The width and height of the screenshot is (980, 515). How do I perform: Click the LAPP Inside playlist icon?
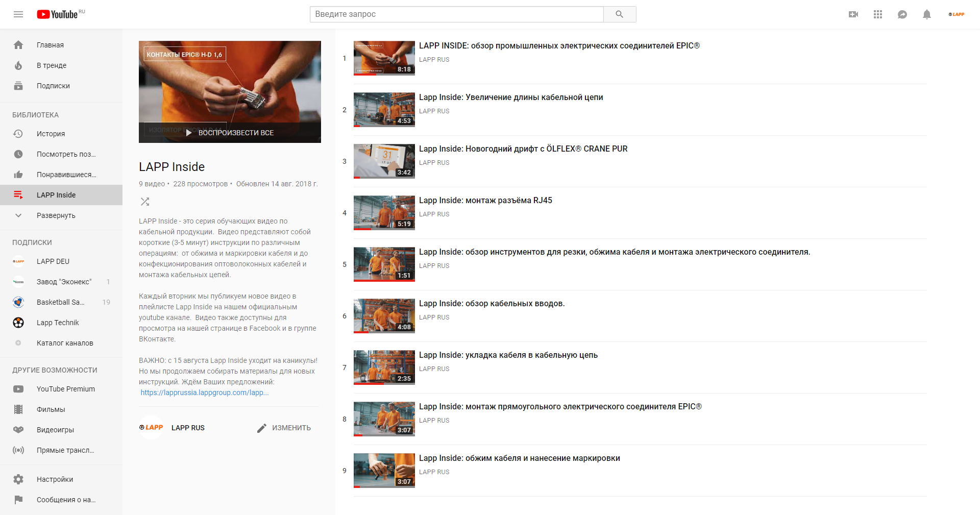point(18,195)
